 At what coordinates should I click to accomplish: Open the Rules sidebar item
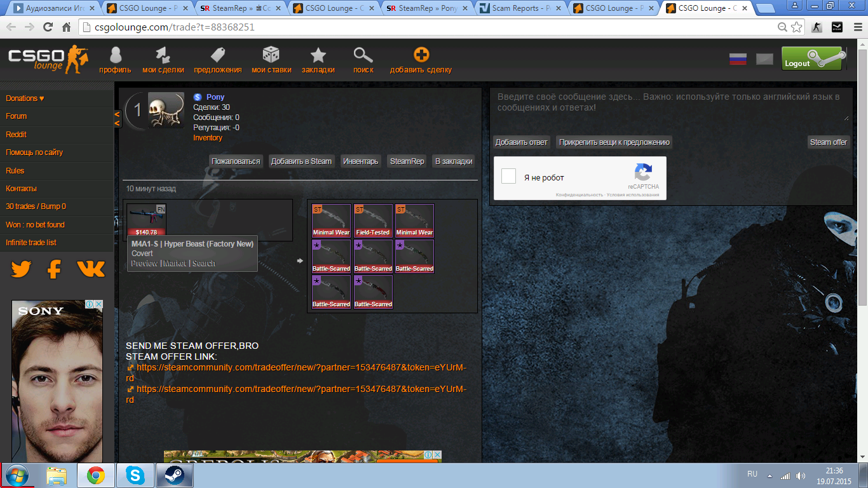click(15, 171)
